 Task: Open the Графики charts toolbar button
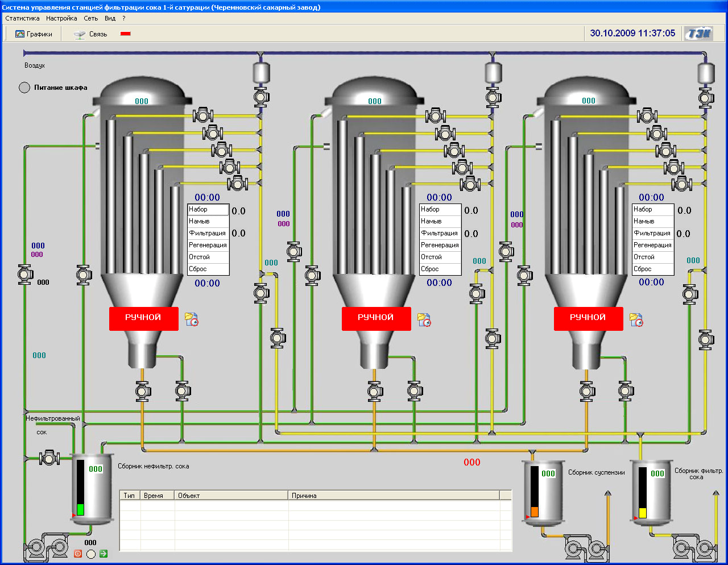34,34
